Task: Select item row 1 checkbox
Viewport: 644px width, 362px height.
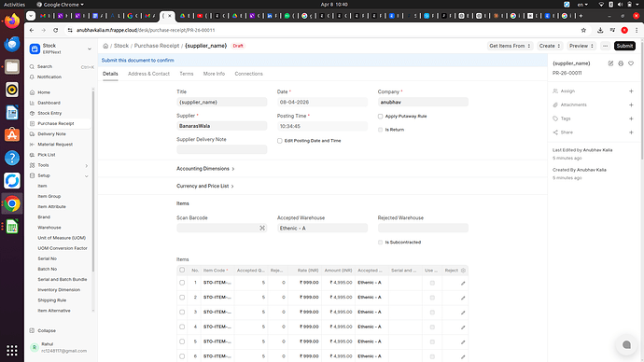Action: pyautogui.click(x=182, y=283)
